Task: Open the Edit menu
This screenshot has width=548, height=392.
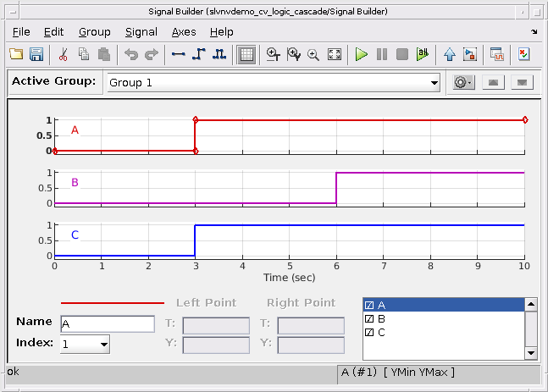Action: click(53, 32)
